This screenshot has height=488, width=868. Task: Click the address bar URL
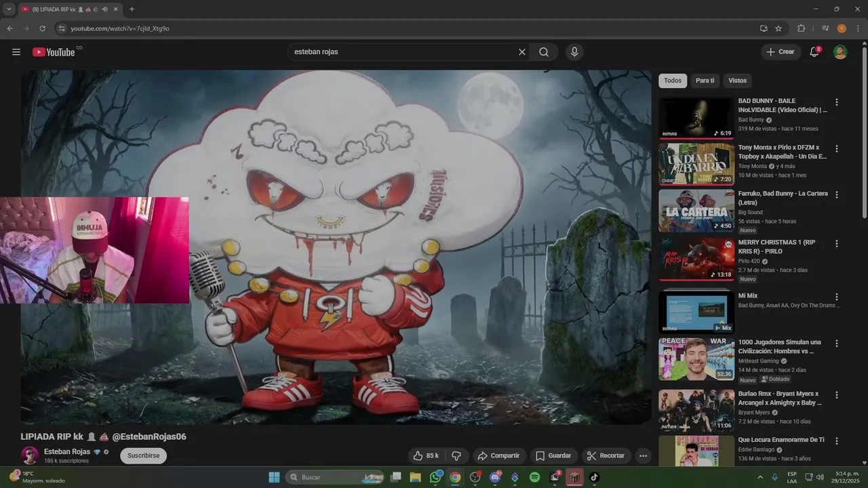(120, 28)
